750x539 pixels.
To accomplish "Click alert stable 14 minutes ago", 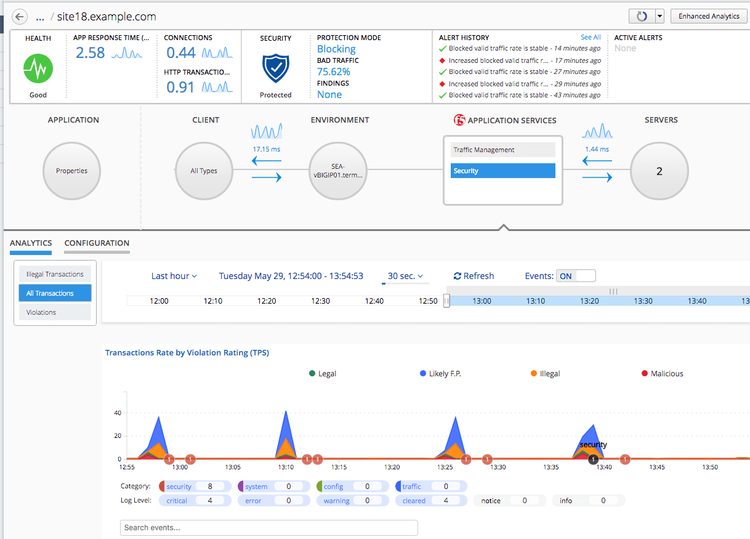I will click(x=519, y=48).
